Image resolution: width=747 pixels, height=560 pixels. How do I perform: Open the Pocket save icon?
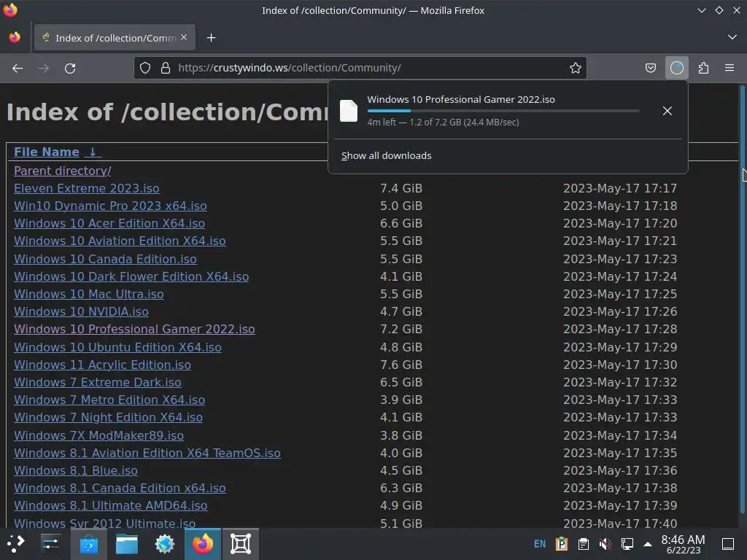click(x=650, y=68)
